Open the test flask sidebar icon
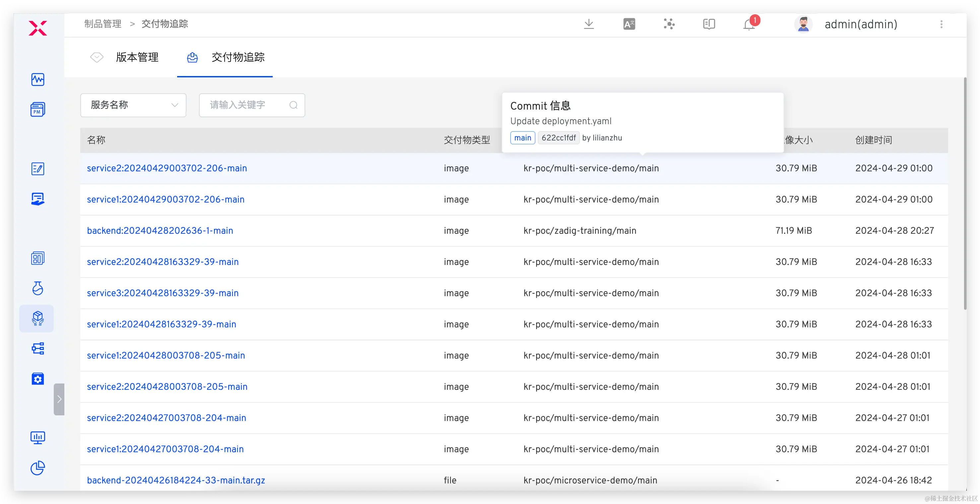Viewport: 980px width, 504px height. pyautogui.click(x=38, y=288)
